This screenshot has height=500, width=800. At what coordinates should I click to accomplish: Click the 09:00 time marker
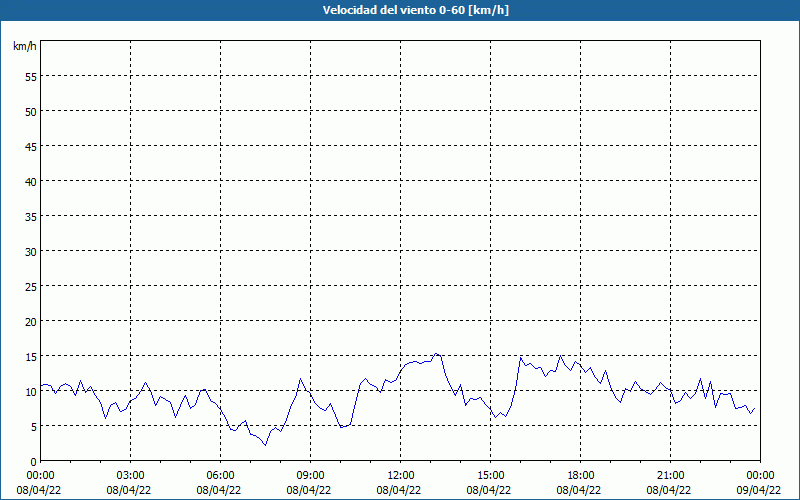tap(310, 475)
